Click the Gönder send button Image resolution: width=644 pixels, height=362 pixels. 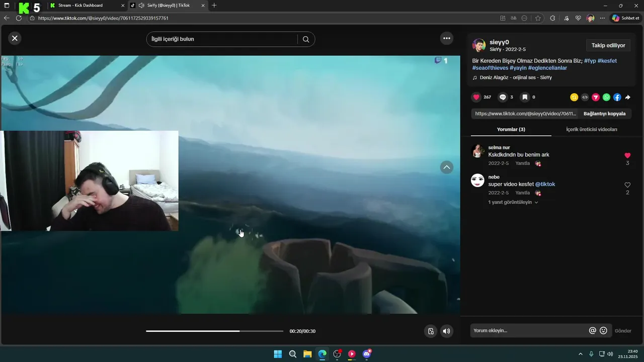pyautogui.click(x=623, y=331)
